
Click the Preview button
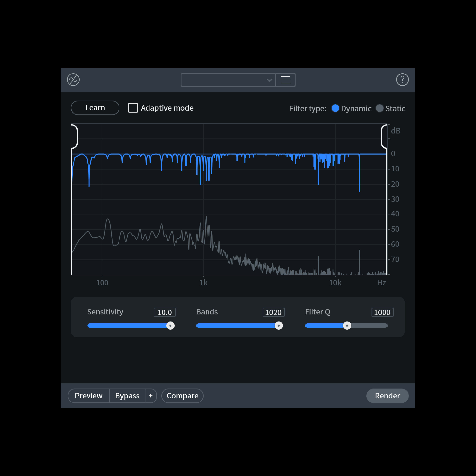click(x=89, y=395)
